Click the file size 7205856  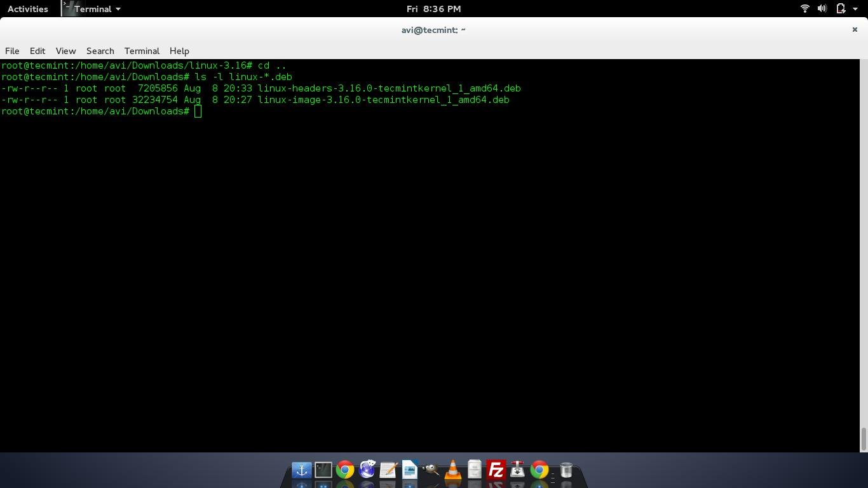(x=158, y=88)
